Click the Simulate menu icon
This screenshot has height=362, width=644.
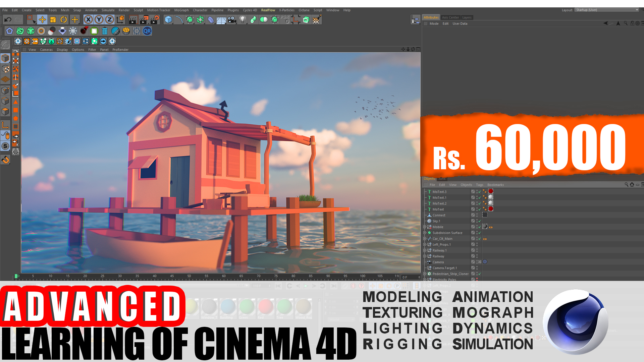[x=108, y=10]
